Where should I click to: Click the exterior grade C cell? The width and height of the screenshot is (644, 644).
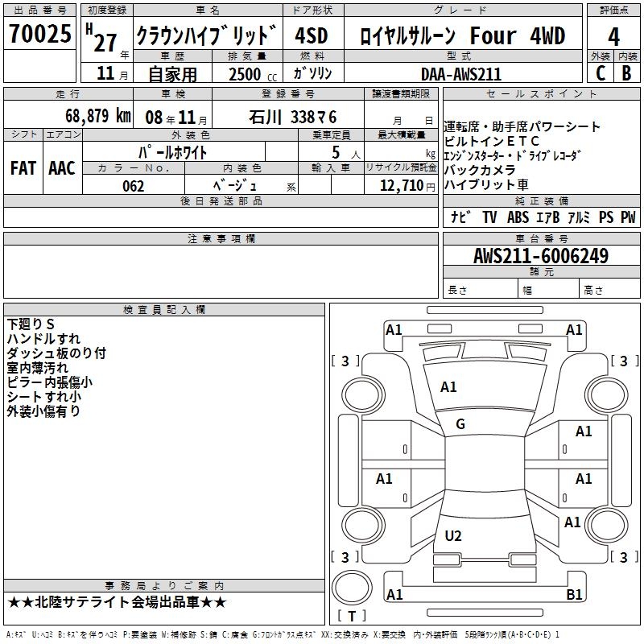(601, 72)
